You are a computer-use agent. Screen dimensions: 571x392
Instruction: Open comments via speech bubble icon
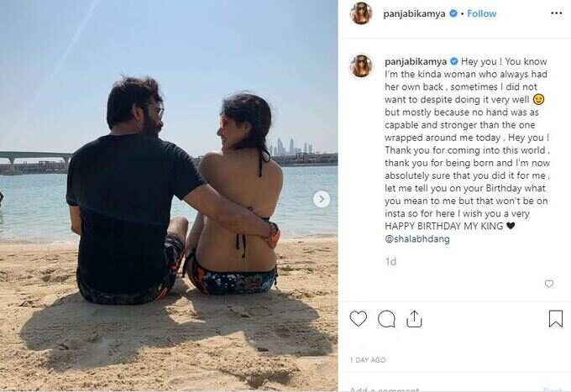pos(386,319)
